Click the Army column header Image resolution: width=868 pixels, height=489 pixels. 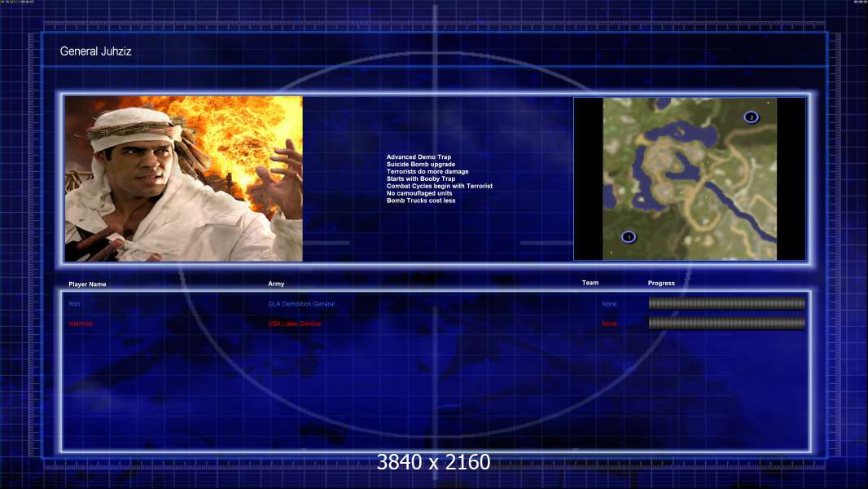pyautogui.click(x=276, y=284)
